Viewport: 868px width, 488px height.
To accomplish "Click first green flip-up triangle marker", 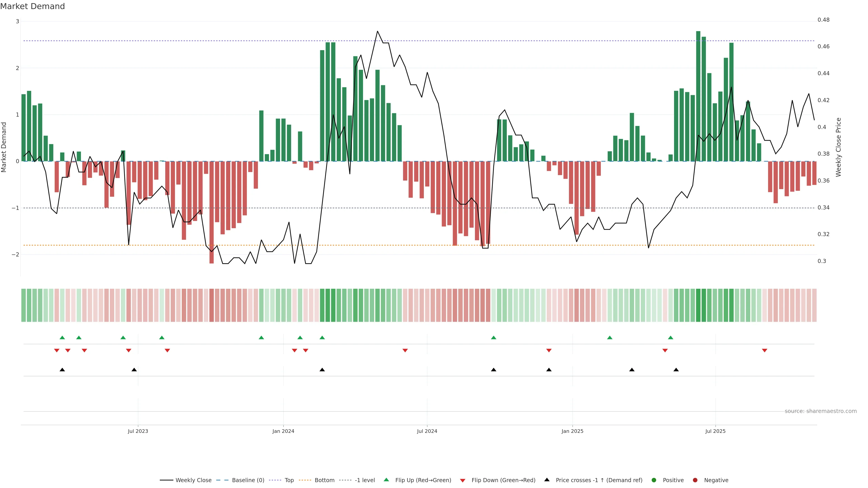I will [x=62, y=338].
